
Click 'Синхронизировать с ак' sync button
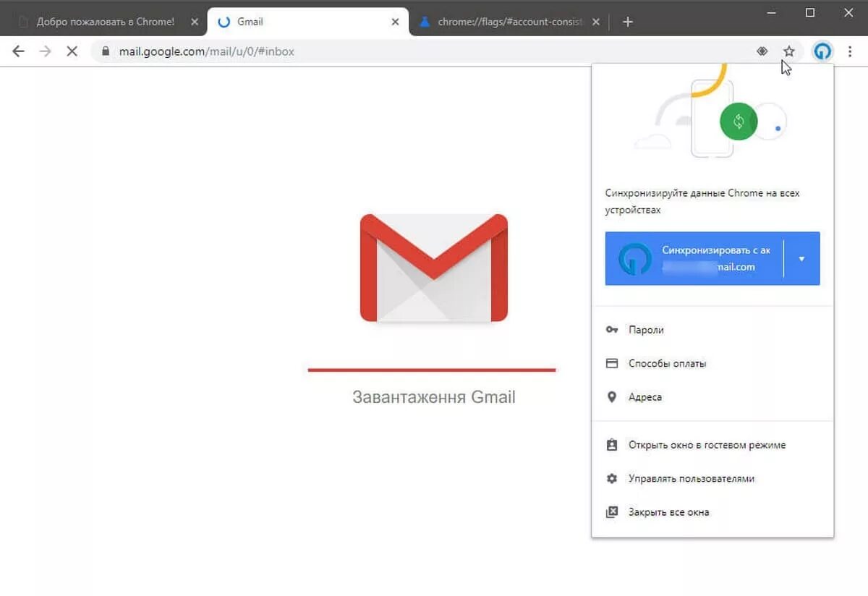pos(694,258)
